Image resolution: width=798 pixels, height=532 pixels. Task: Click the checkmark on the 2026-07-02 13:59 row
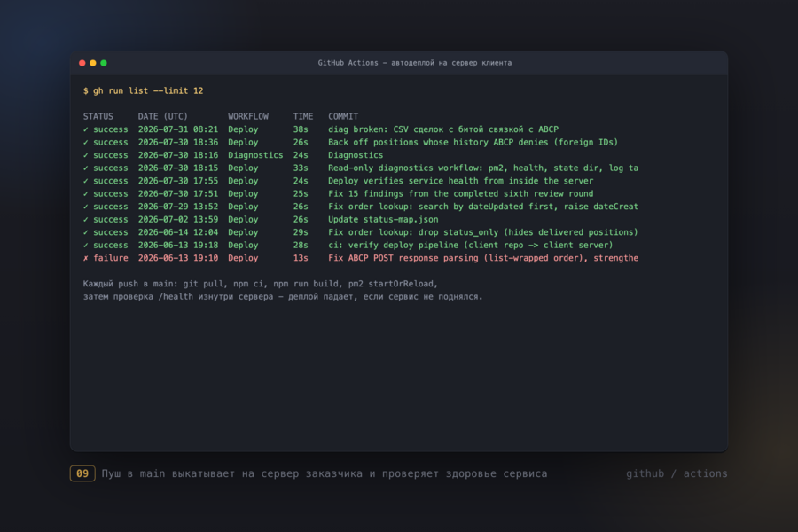[x=85, y=219]
